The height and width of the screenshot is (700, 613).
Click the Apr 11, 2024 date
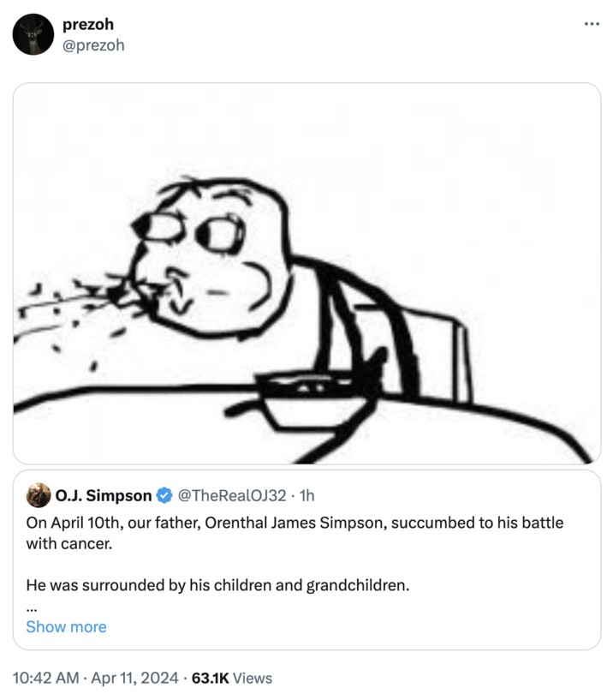click(x=137, y=678)
